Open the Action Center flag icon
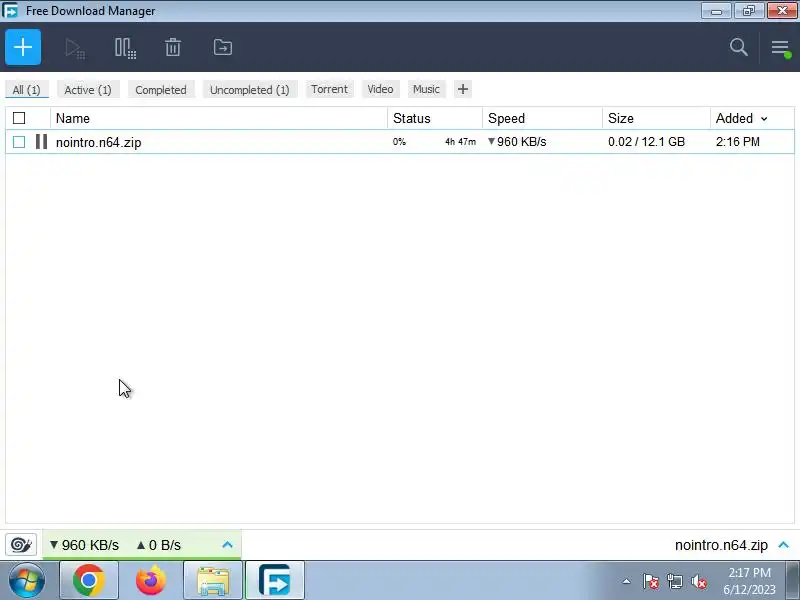Viewport: 800px width, 600px height. 651,581
